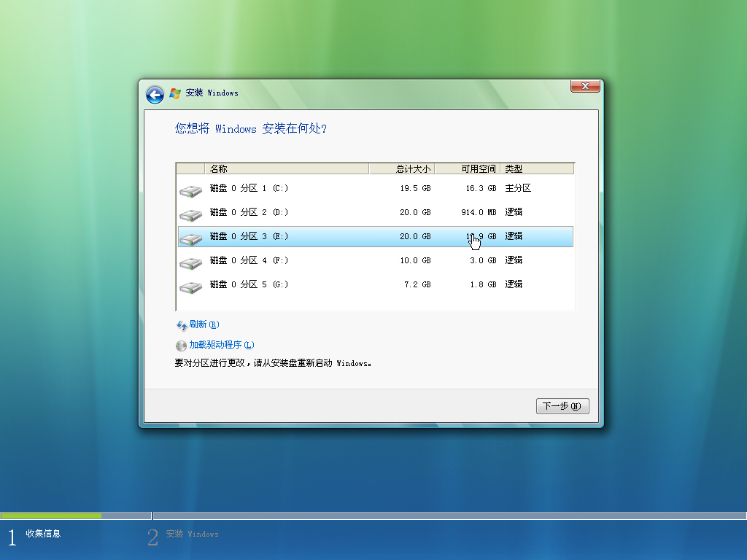Click the 3.0 GB free space cell
The image size is (747, 560).
click(x=483, y=260)
